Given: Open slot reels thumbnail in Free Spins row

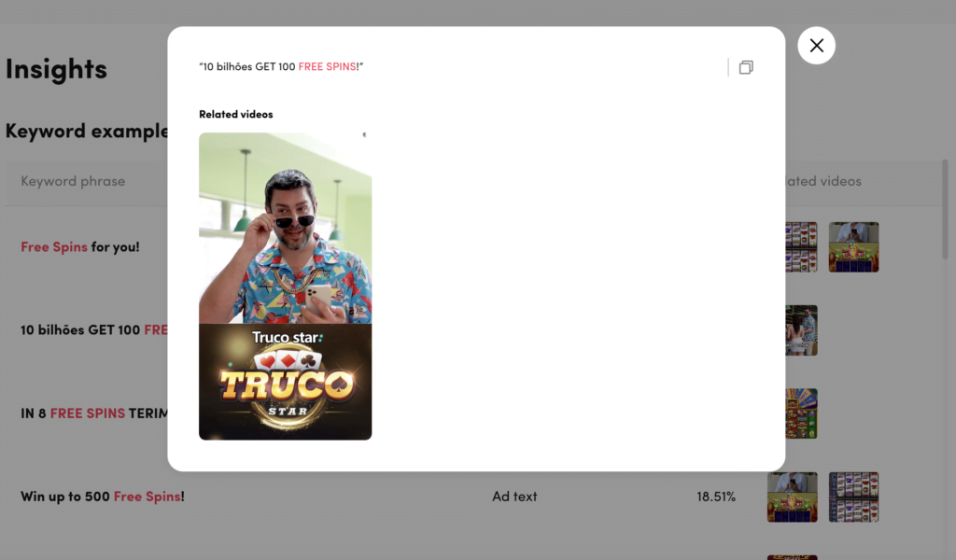Looking at the screenshot, I should pyautogui.click(x=801, y=246).
